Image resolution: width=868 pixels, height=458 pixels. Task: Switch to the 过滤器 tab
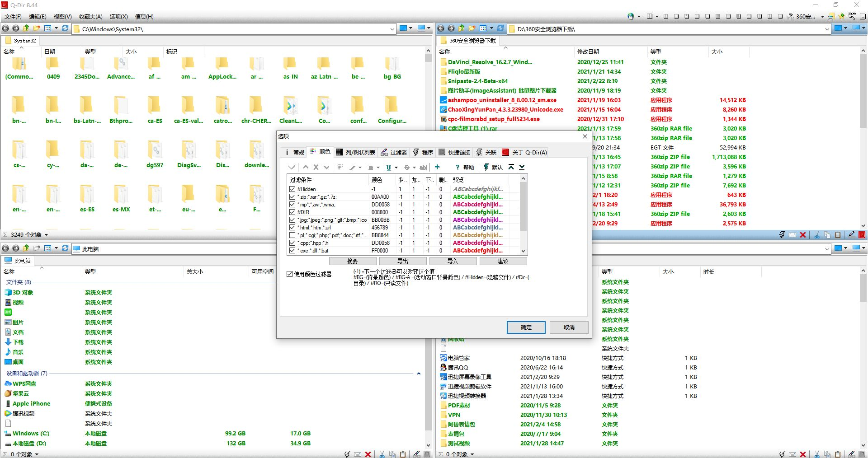pos(394,152)
